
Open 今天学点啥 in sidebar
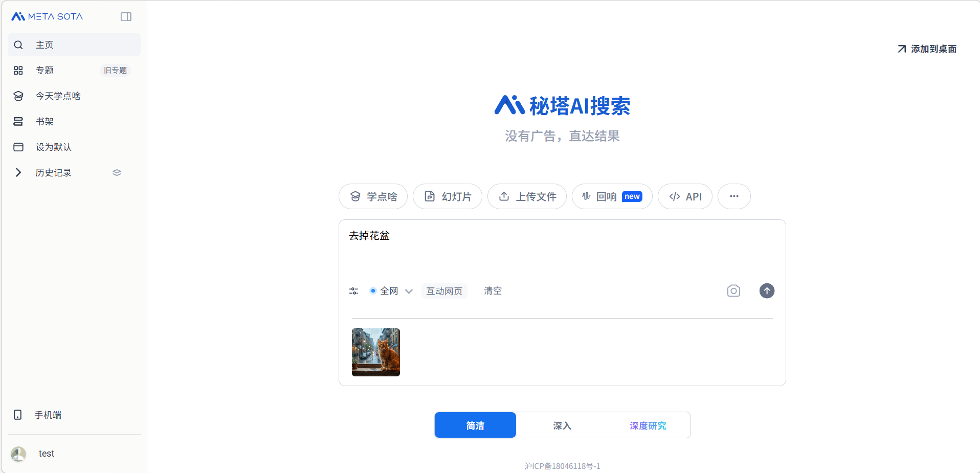pyautogui.click(x=58, y=96)
